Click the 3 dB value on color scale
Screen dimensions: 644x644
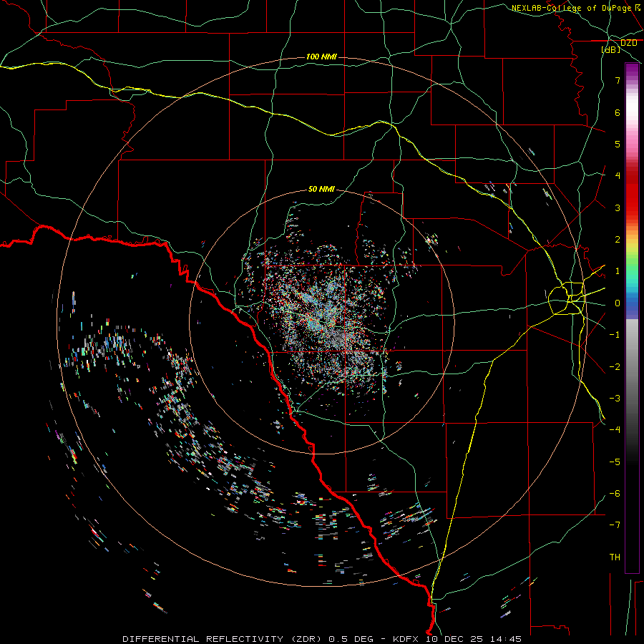[618, 208]
